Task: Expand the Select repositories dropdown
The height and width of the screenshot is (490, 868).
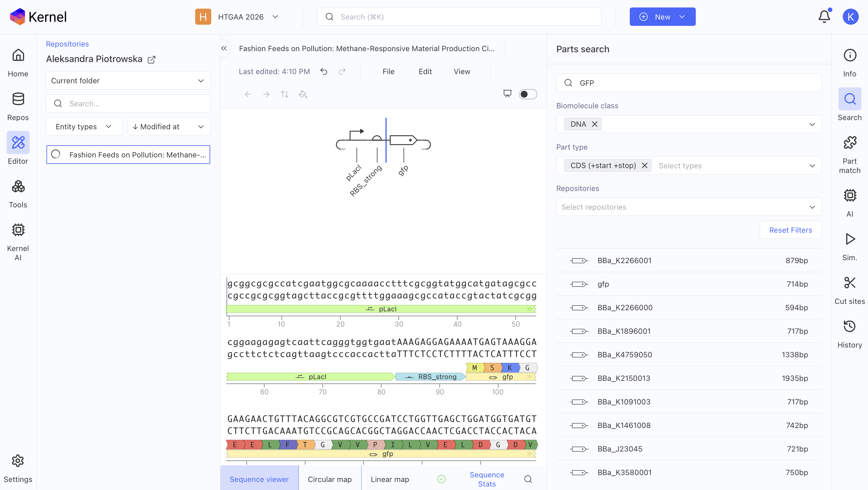Action: (x=689, y=207)
